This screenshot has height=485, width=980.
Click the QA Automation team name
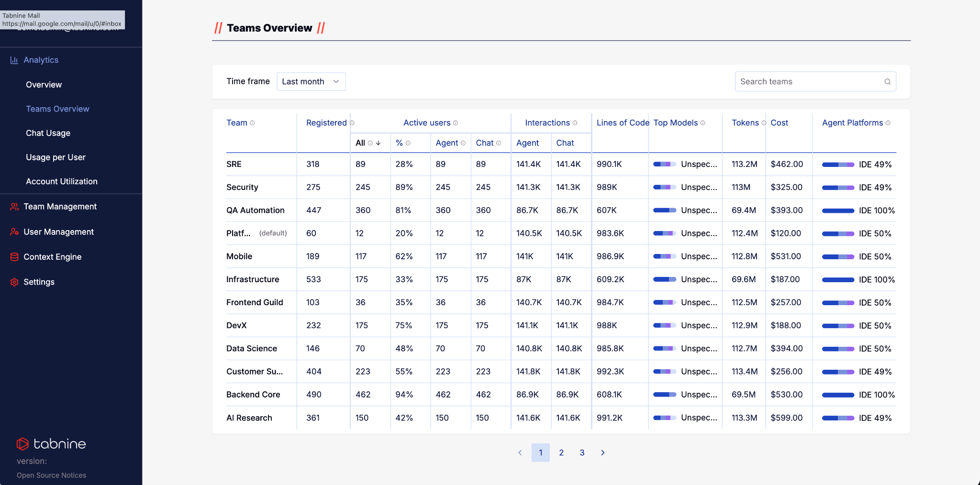point(256,210)
